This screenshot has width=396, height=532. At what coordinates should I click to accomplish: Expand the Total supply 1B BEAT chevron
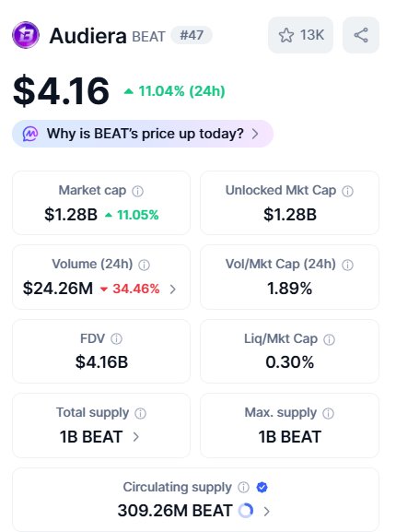[x=136, y=437]
